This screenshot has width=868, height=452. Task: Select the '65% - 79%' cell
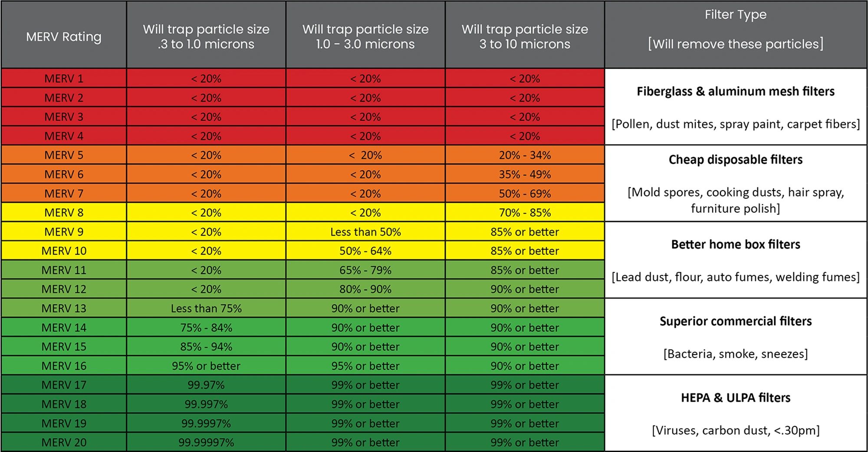[365, 270]
